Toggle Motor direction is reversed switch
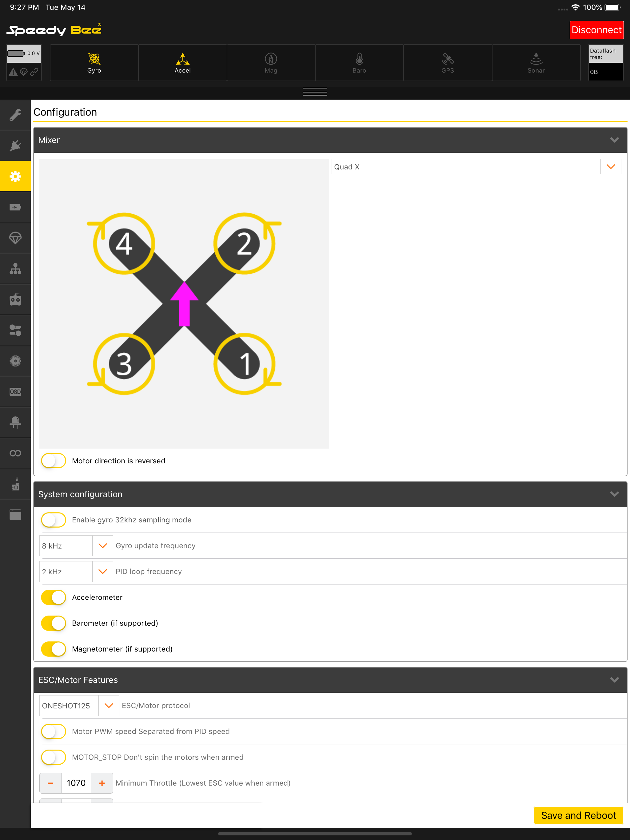The image size is (630, 840). [54, 461]
